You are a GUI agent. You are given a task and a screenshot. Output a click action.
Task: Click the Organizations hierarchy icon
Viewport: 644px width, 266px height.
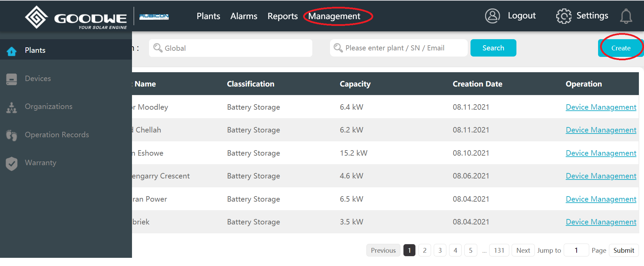point(12,108)
